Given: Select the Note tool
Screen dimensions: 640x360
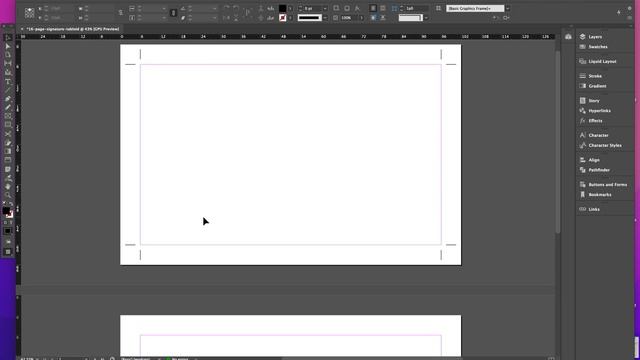Looking at the screenshot, I should [8, 169].
